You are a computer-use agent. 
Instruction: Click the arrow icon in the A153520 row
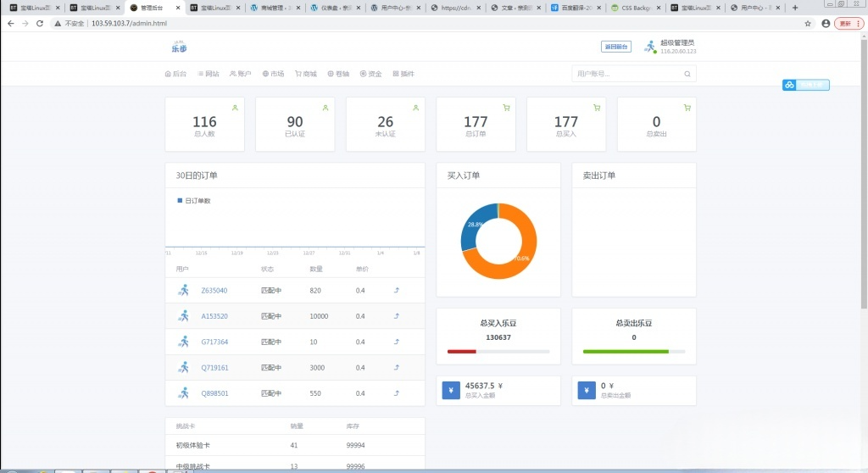point(397,316)
